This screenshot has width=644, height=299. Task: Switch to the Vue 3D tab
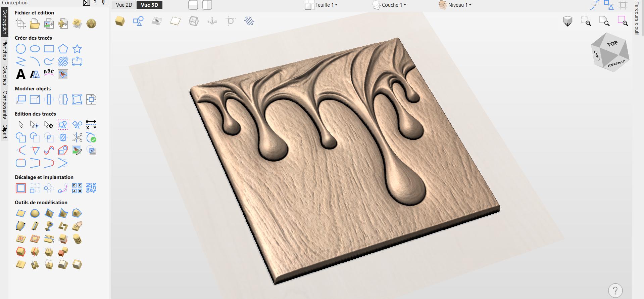coord(150,5)
